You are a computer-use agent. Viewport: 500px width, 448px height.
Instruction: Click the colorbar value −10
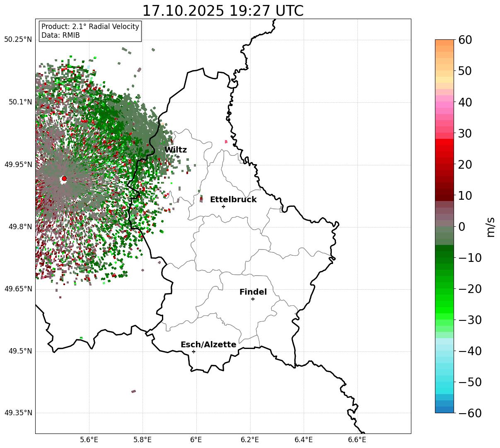pos(470,258)
